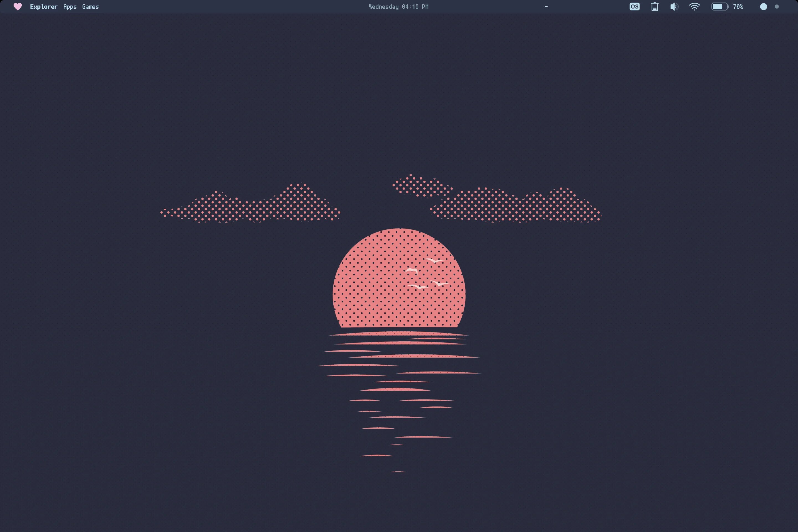Open the Apps menu
Viewport: 798px width, 532px height.
click(70, 7)
